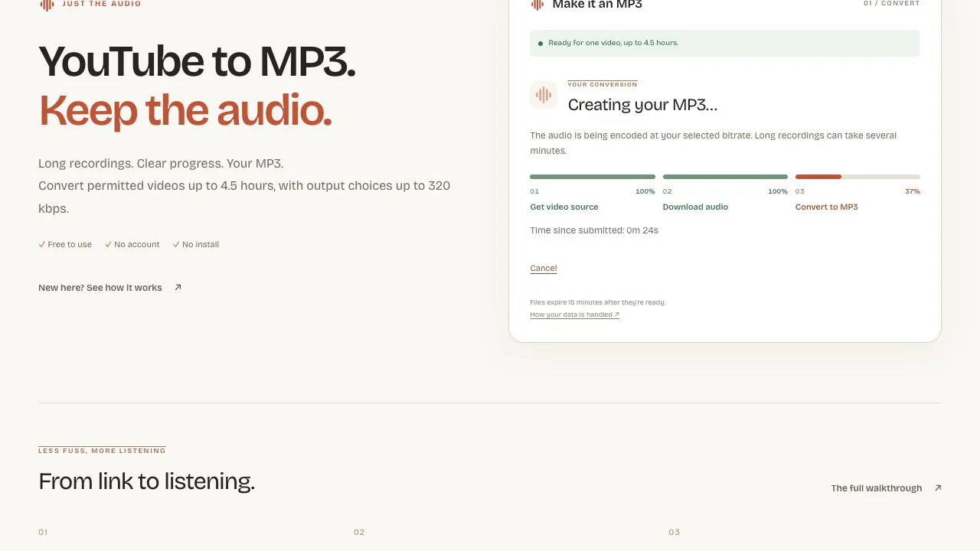Click the green dot in the ready status banner

[541, 44]
